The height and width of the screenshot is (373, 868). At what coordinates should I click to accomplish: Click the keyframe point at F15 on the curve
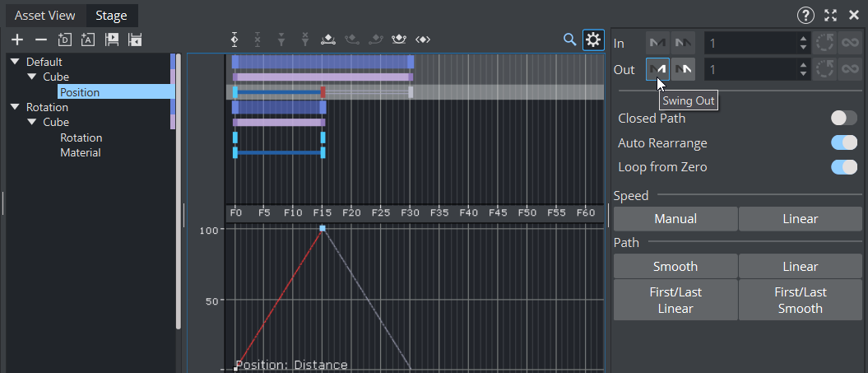(323, 228)
